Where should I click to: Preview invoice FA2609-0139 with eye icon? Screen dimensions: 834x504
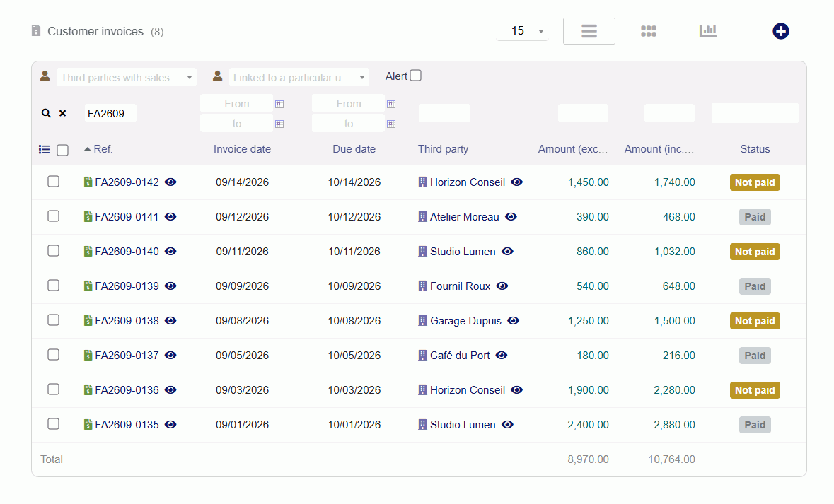[170, 286]
